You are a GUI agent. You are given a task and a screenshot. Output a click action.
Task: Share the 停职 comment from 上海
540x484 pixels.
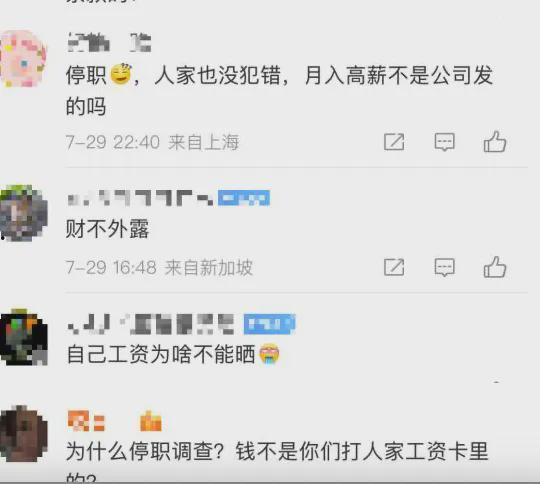point(394,142)
